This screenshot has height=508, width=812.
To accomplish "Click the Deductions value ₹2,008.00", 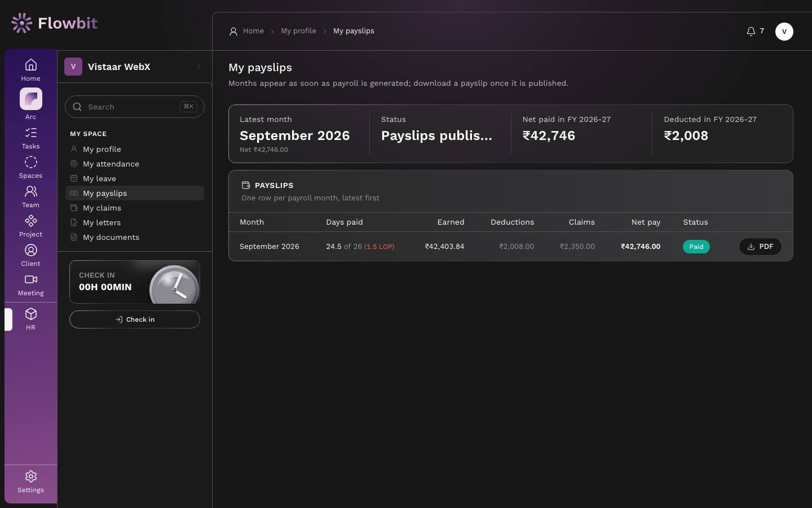I will (x=517, y=247).
